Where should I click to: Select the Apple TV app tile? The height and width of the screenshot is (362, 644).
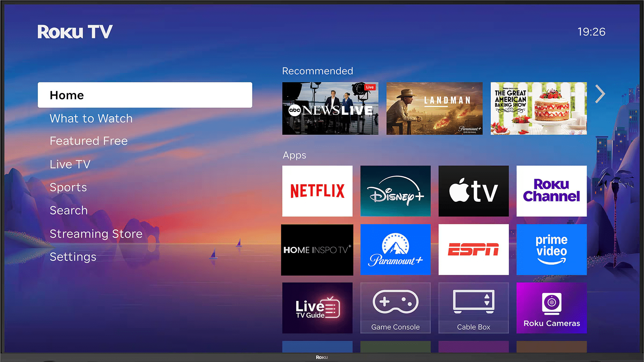[x=473, y=191]
